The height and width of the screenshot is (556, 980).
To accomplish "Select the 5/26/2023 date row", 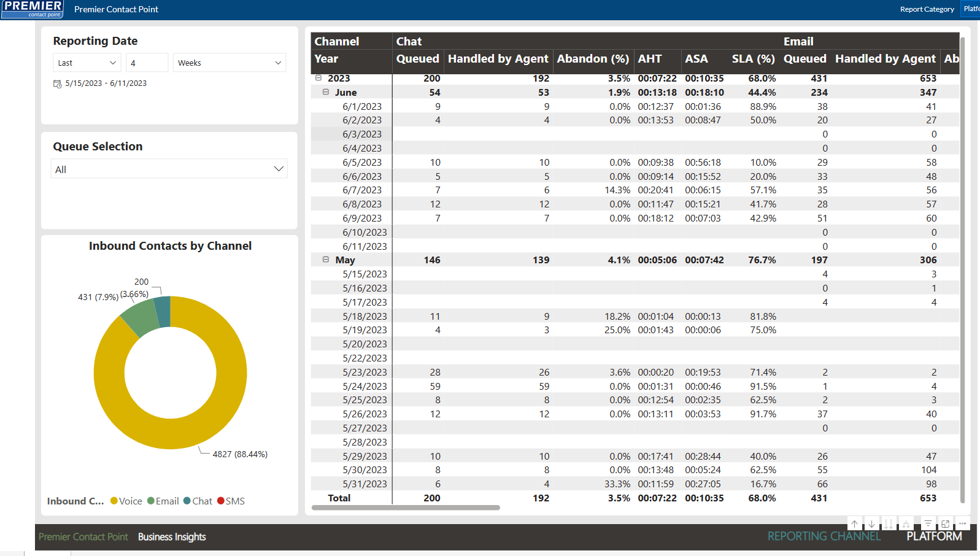I will pyautogui.click(x=365, y=414).
